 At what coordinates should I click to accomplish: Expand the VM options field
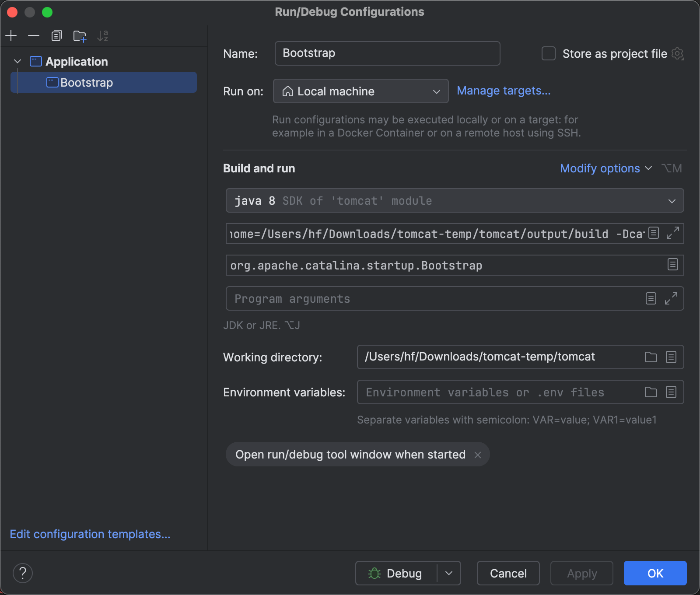(x=672, y=233)
